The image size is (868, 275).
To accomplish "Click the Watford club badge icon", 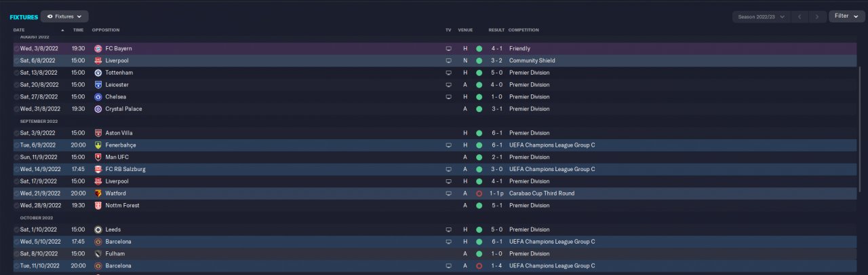I will pos(98,194).
